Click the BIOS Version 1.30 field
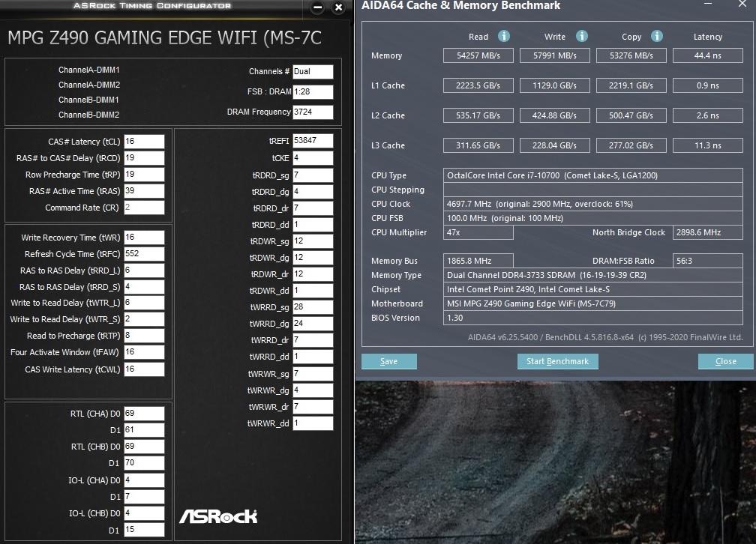 593,318
